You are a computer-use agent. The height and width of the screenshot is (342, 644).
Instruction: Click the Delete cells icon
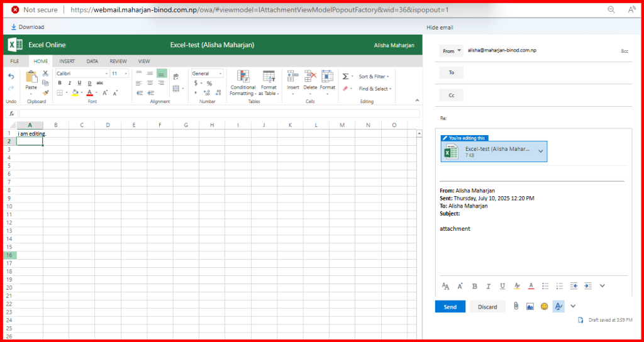(x=310, y=77)
